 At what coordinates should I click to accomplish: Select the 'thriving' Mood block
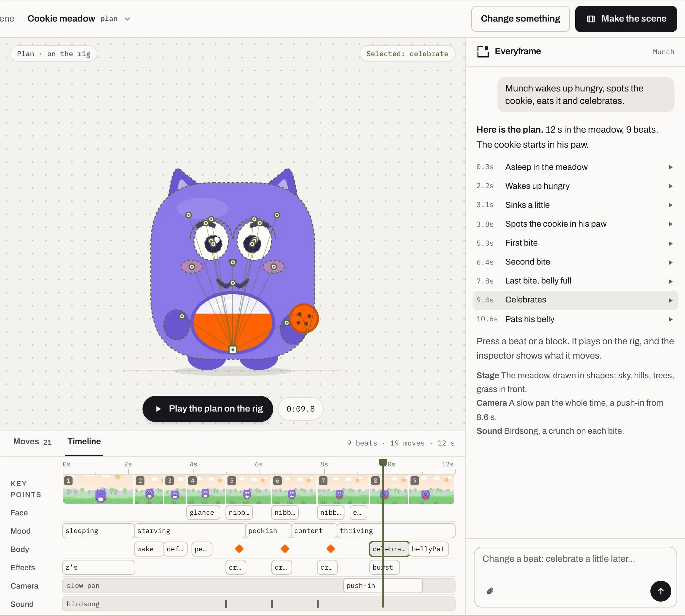point(396,531)
